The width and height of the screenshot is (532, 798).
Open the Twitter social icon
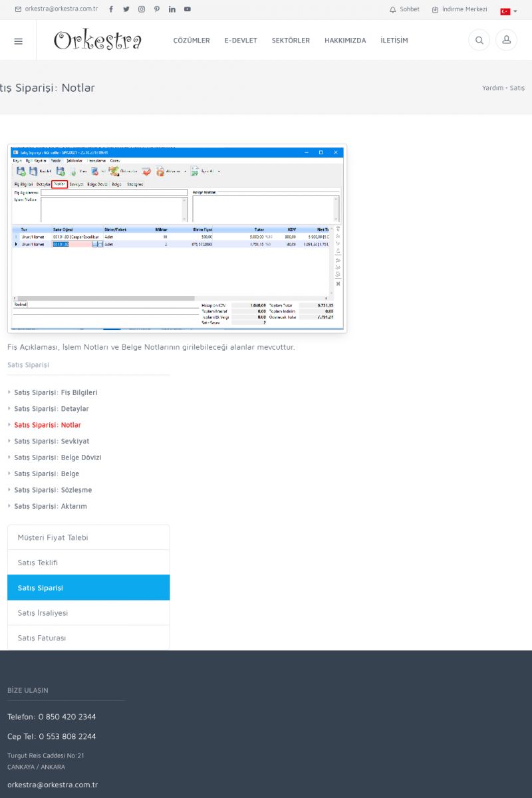(126, 9)
